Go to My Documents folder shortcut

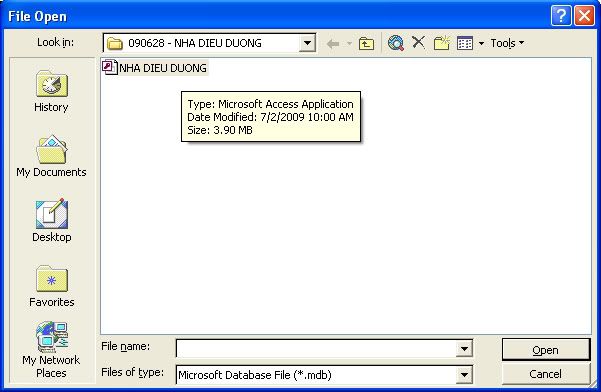[x=51, y=156]
